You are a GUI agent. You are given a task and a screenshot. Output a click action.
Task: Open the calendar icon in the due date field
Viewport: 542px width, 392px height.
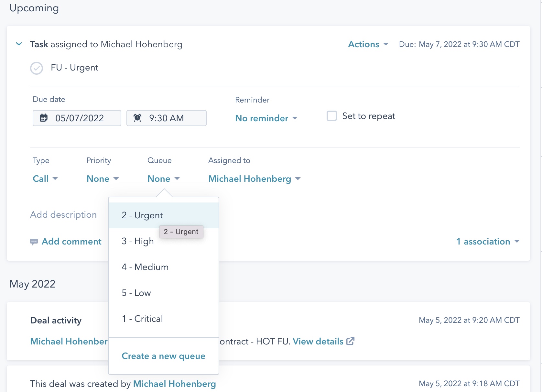click(x=44, y=118)
